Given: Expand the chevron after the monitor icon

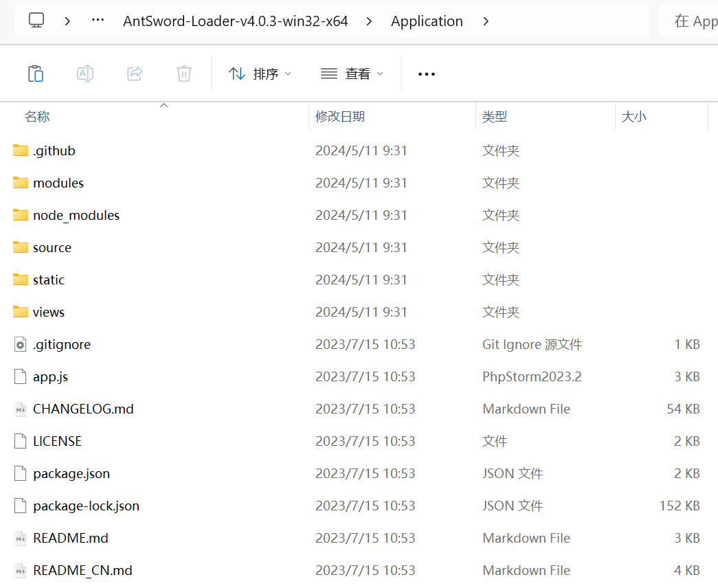Looking at the screenshot, I should pos(67,21).
